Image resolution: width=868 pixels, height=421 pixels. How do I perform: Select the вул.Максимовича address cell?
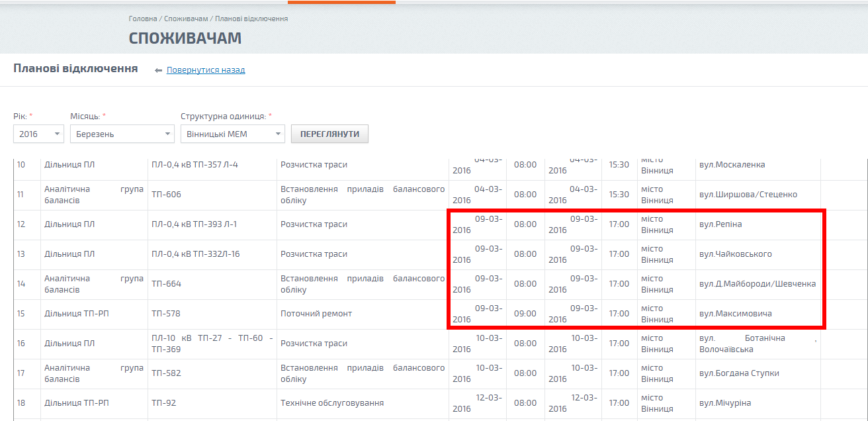tap(735, 314)
